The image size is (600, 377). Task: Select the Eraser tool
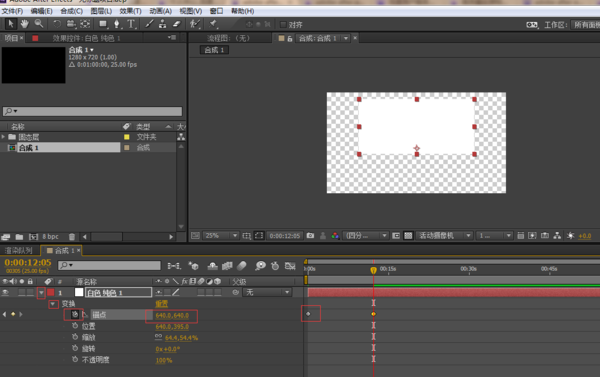pyautogui.click(x=176, y=24)
